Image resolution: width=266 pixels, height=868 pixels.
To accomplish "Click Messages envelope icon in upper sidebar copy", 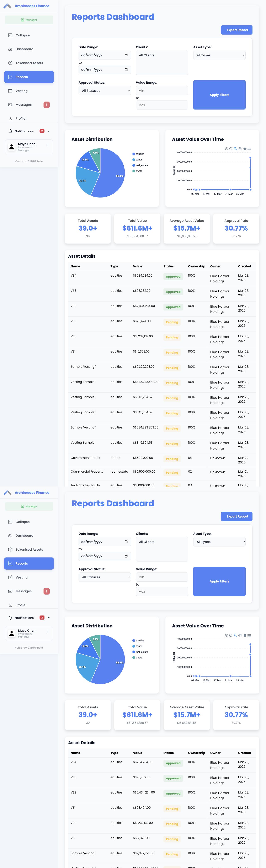I will (10, 105).
